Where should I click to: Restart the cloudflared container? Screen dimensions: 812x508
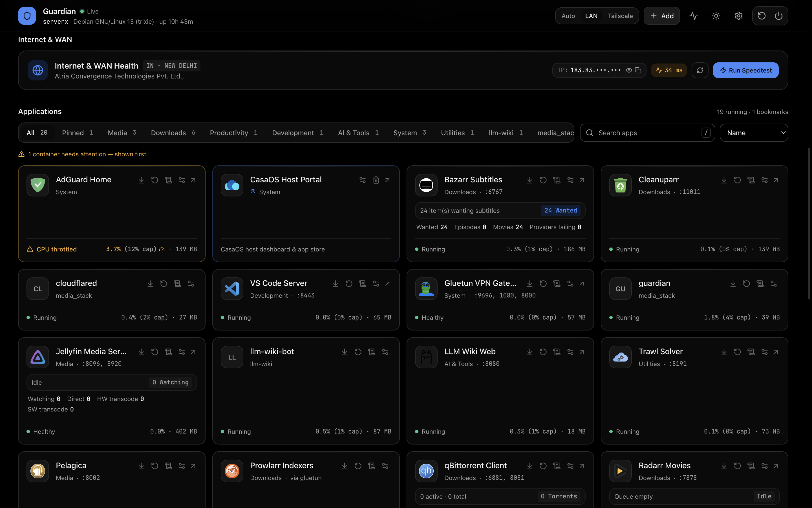[164, 284]
